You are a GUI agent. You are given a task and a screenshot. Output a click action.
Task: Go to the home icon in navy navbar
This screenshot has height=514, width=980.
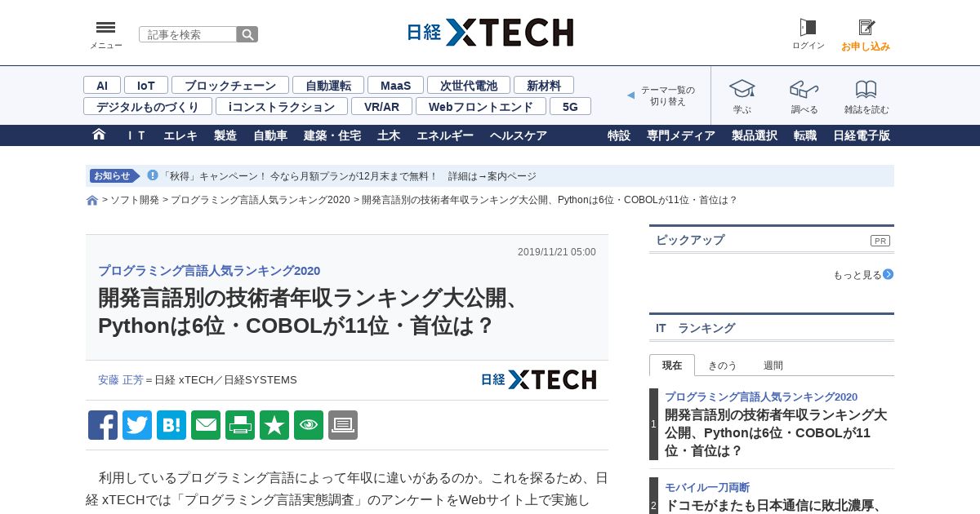[99, 135]
